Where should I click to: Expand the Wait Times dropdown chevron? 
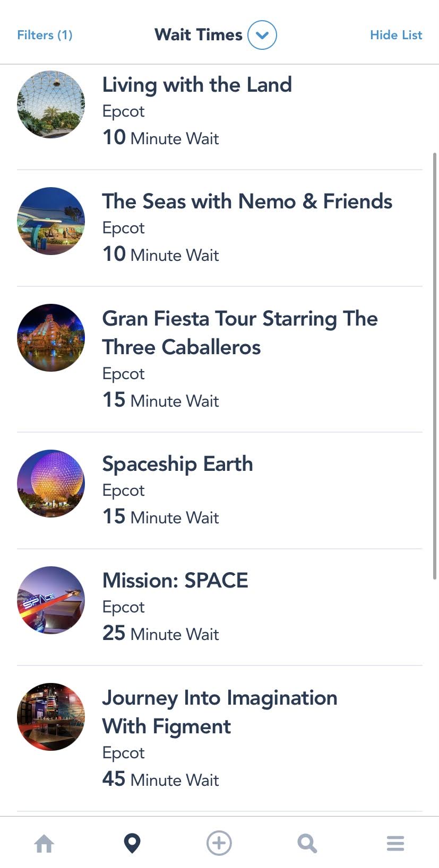tap(262, 35)
